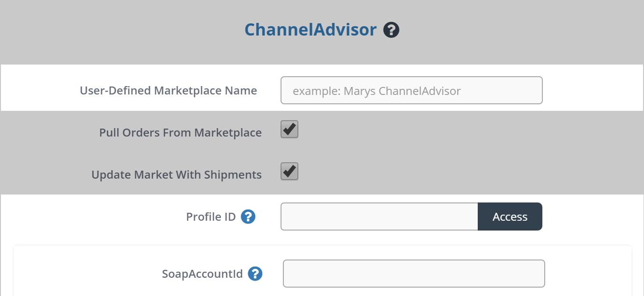Viewport: 644px width, 296px height.
Task: Show help for SoapAccountId
Action: coord(255,274)
